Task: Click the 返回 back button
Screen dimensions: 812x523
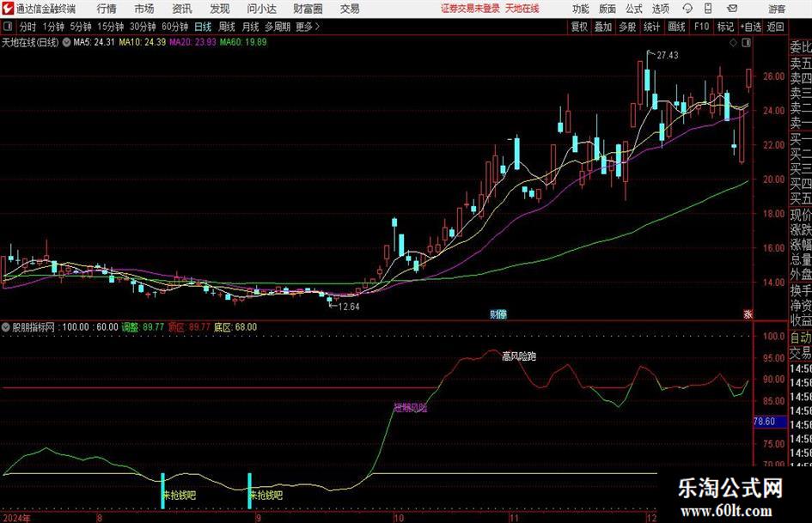Action: (x=775, y=27)
